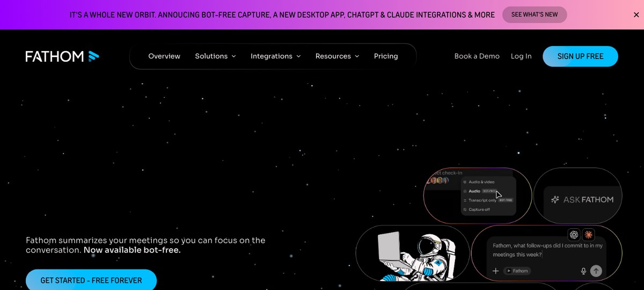
Task: Click the 'Now available bot-free.' text
Action: pyautogui.click(x=132, y=250)
